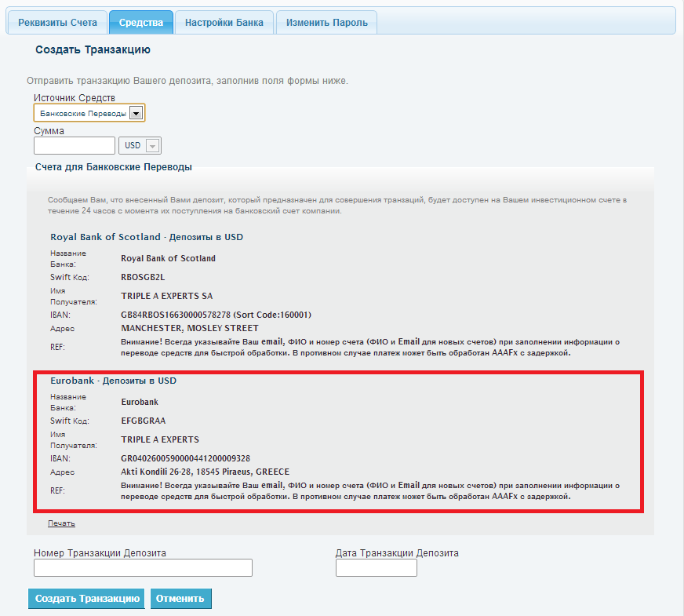Click the Отменить button
Viewport: 684px width, 616px height.
point(180,599)
